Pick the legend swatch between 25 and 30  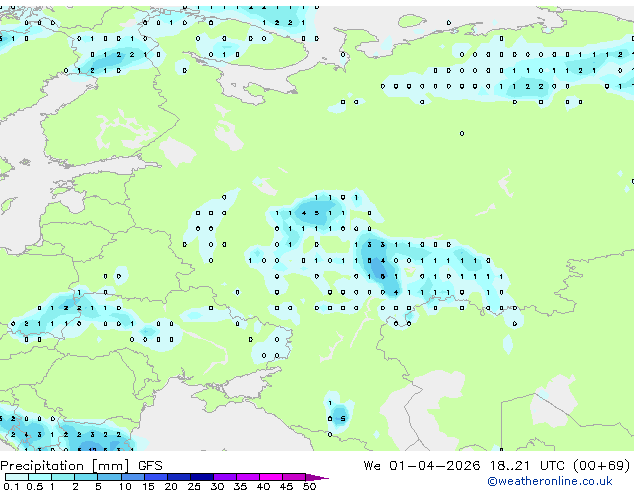[202, 477]
